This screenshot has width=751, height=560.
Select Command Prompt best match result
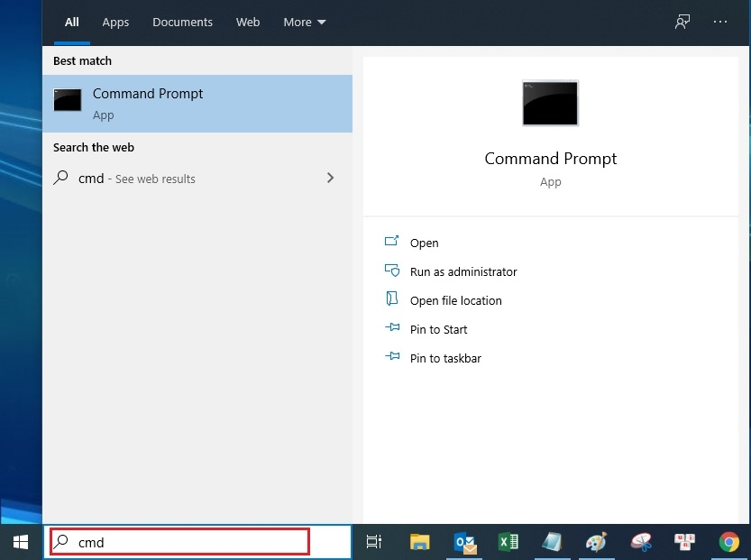click(x=197, y=104)
